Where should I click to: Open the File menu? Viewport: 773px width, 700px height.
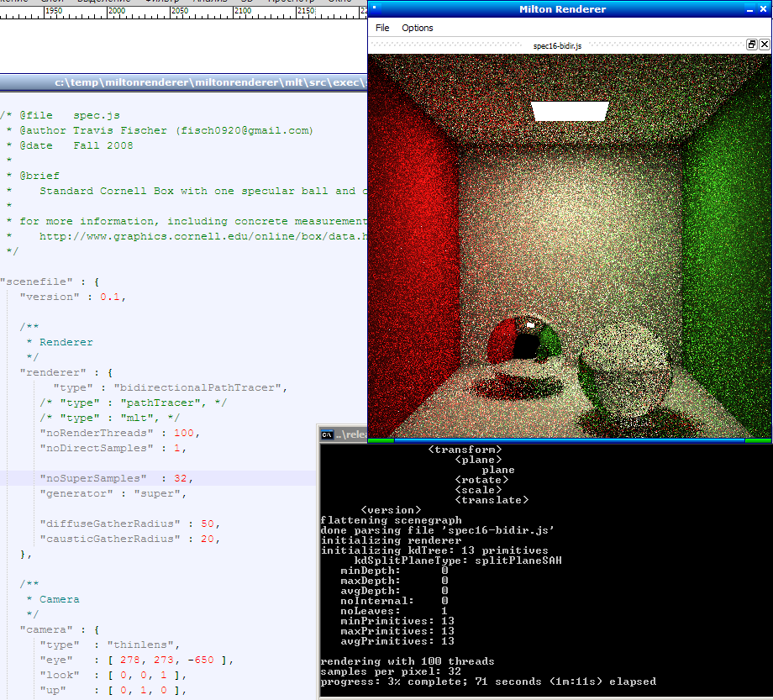[382, 28]
